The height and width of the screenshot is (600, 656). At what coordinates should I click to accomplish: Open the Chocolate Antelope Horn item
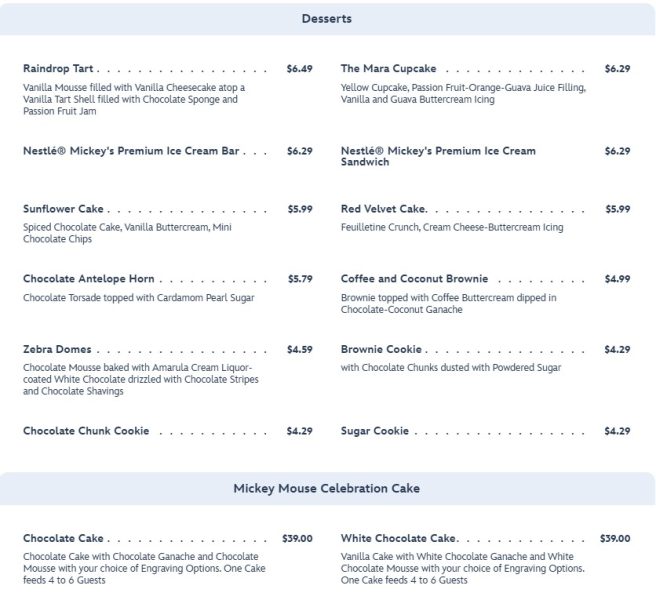tap(88, 279)
